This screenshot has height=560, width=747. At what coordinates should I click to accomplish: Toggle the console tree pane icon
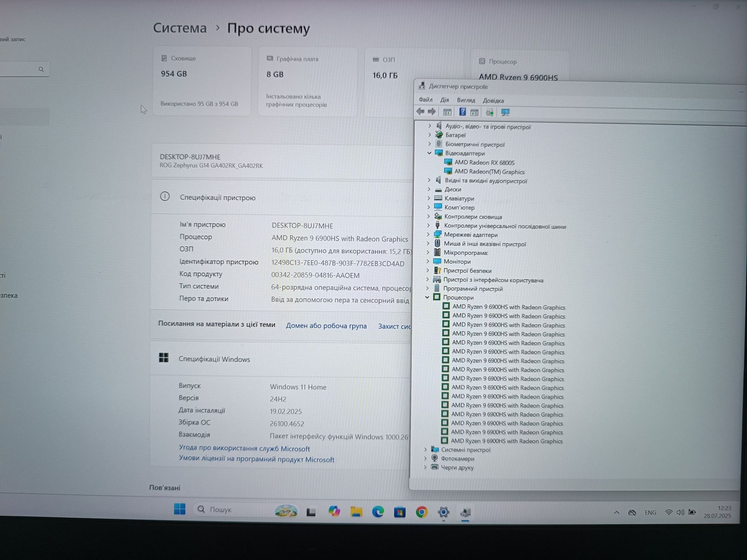(x=447, y=112)
